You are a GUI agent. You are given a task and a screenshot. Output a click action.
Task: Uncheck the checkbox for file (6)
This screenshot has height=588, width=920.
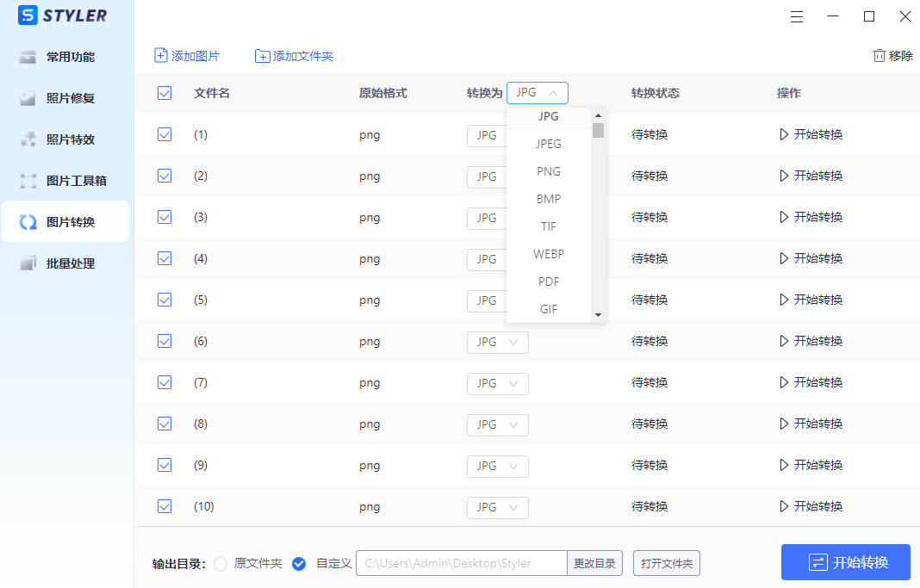165,341
